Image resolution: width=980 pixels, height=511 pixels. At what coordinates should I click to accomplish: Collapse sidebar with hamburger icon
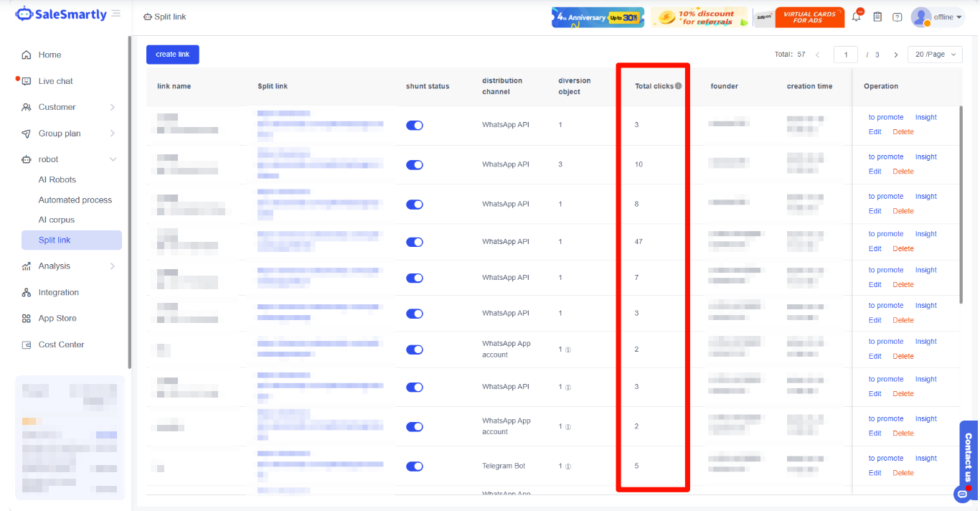click(116, 14)
